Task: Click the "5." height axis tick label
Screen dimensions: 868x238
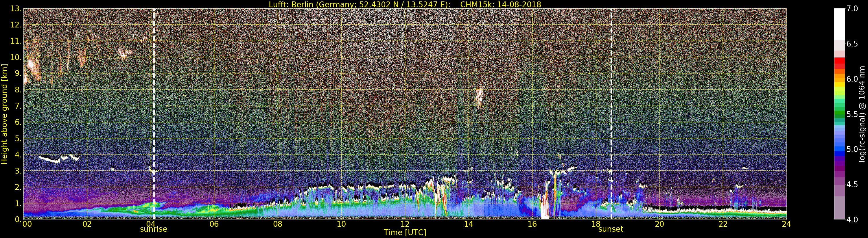Action: [x=18, y=139]
